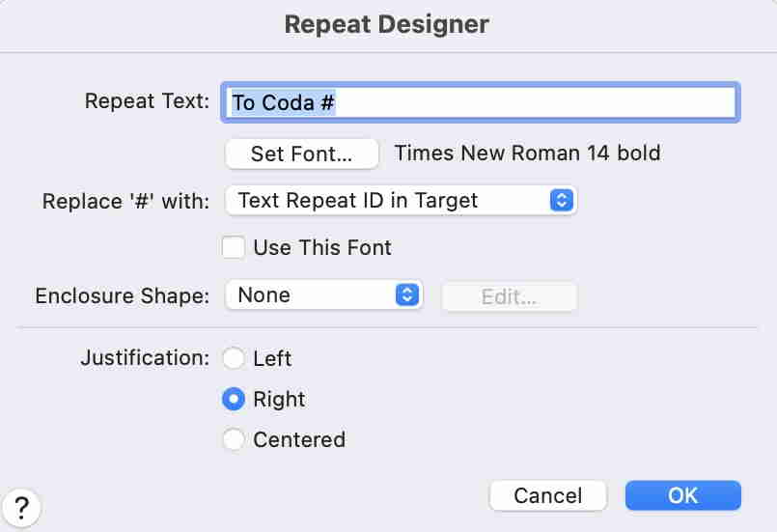The height and width of the screenshot is (532, 777).
Task: Select Left justification radio button
Action: tap(233, 359)
